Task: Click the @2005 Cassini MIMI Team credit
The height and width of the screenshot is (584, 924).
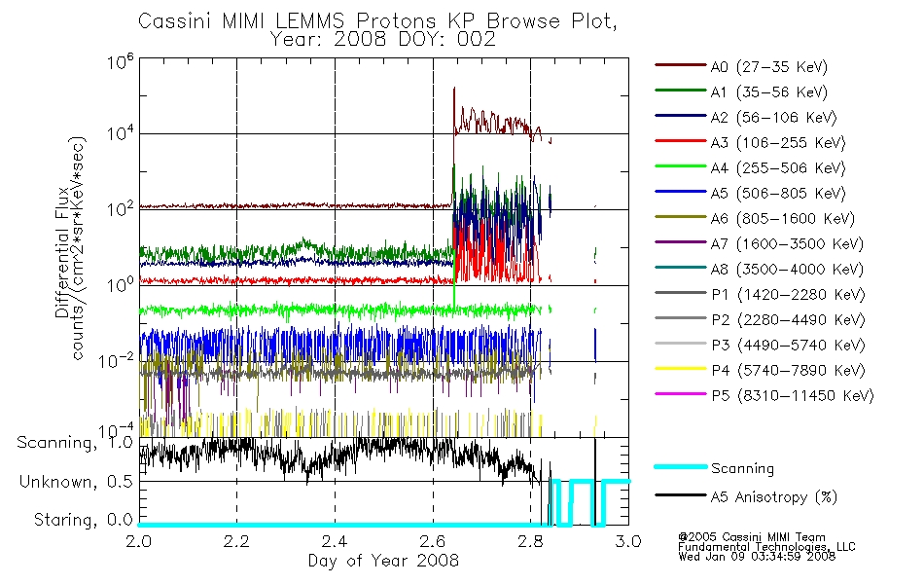Action: [752, 537]
